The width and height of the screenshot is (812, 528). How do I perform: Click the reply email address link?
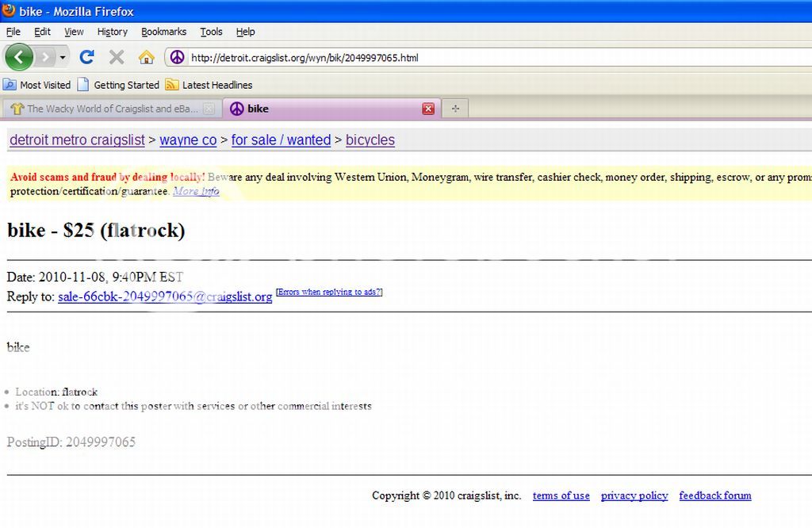[x=165, y=297]
